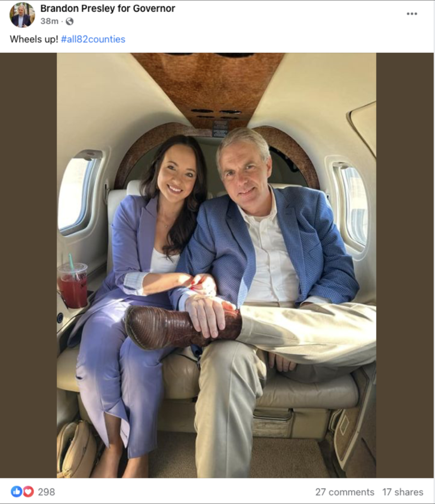Viewport: 435px width, 504px height.
Task: View who reacted via the 298 count
Action: click(46, 492)
